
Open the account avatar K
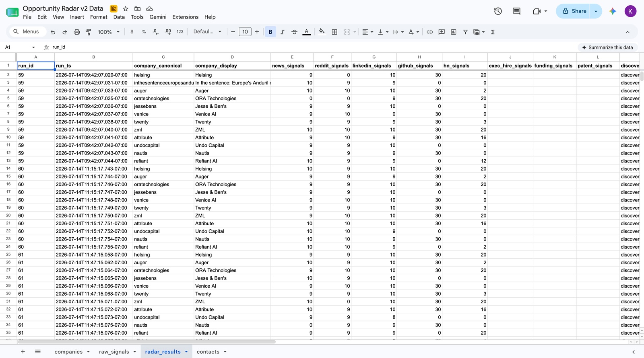click(630, 11)
